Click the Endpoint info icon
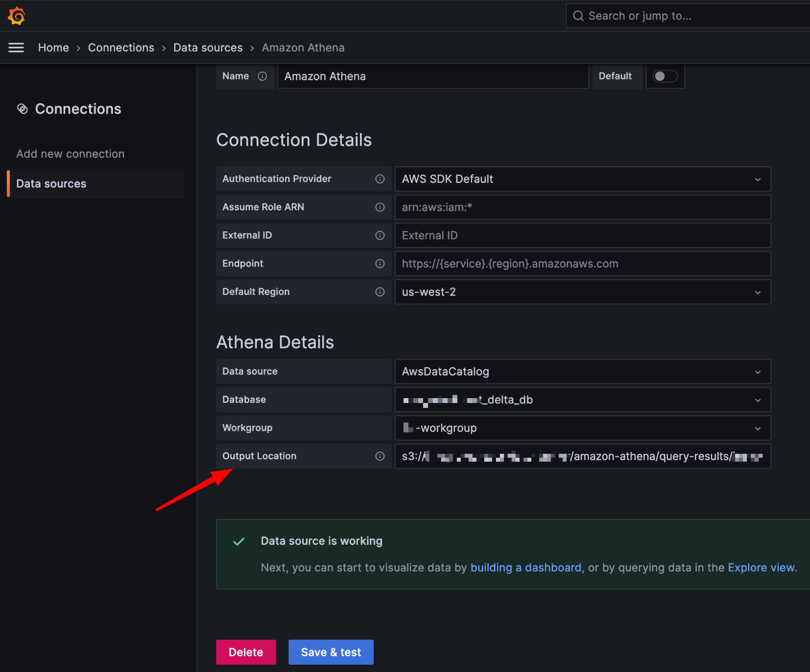The image size is (810, 672). point(380,264)
